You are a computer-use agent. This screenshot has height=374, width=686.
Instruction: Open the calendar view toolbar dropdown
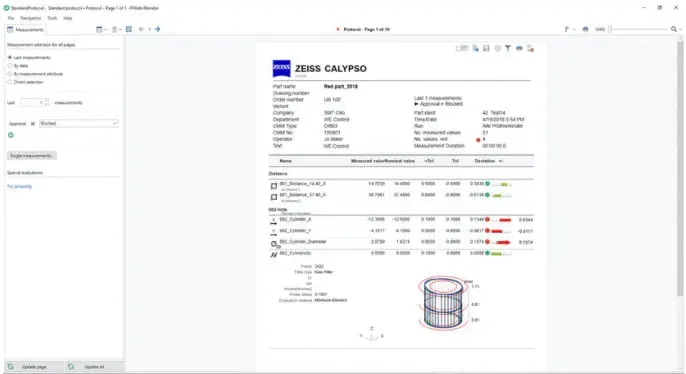(x=102, y=29)
